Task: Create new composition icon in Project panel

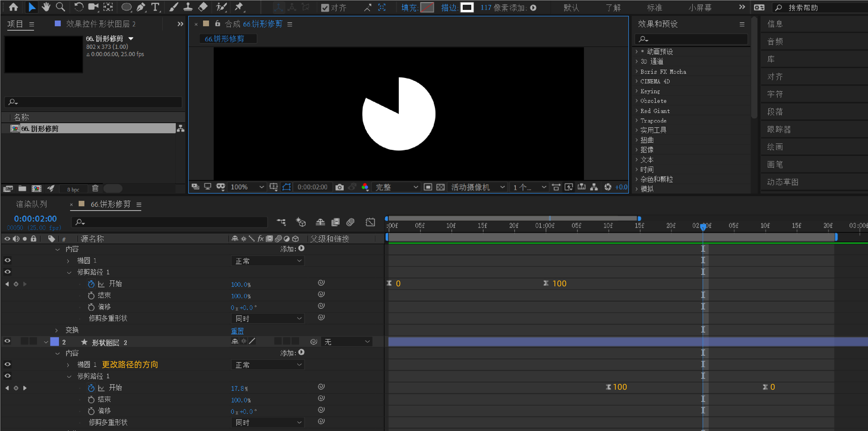Action: 36,189
